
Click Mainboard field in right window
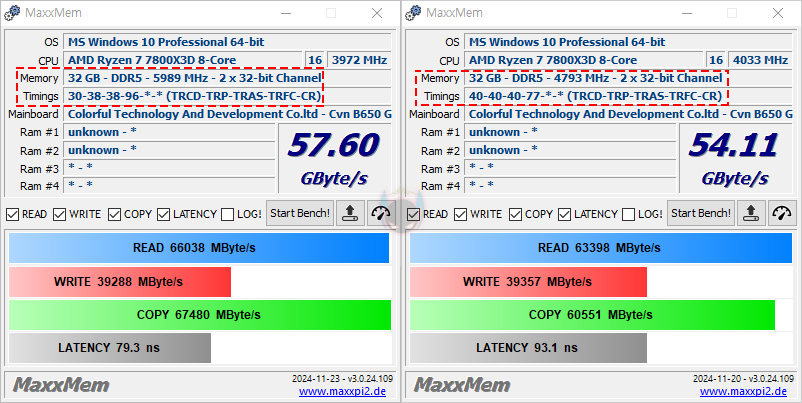click(628, 114)
